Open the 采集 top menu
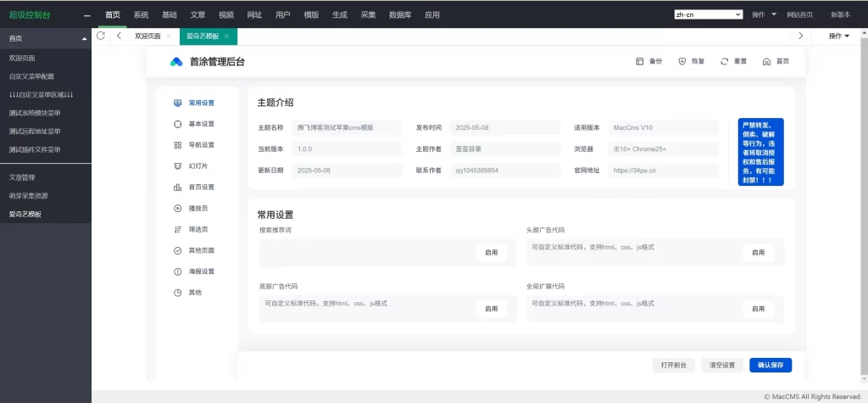 (x=368, y=15)
